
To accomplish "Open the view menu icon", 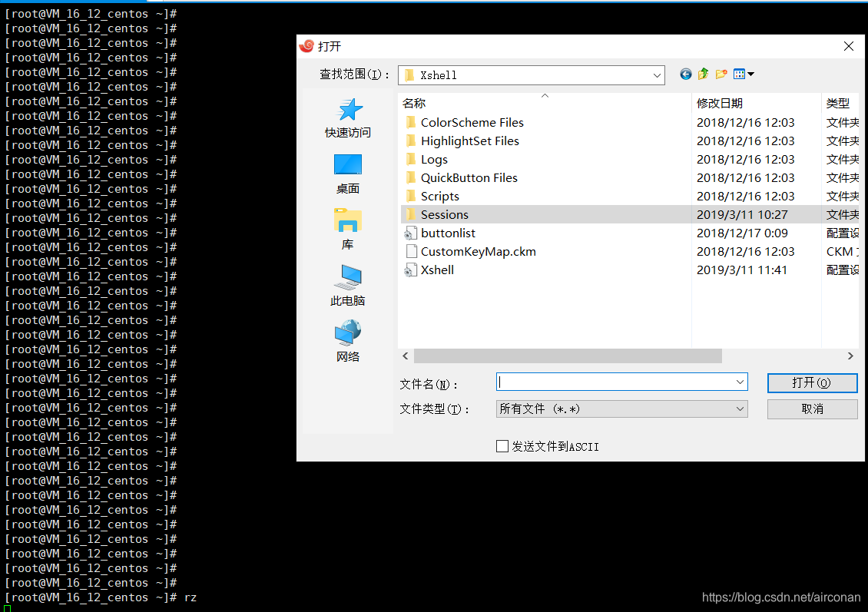I will (x=744, y=74).
